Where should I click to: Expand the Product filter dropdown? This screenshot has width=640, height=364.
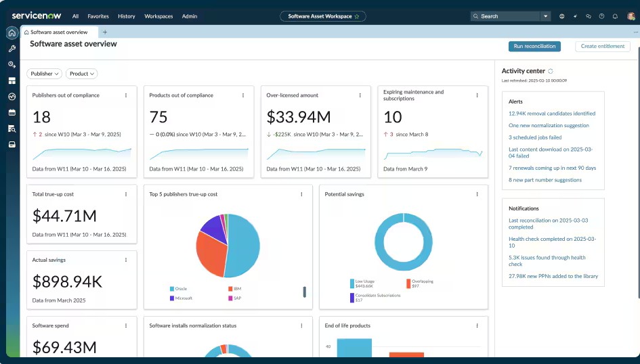point(82,74)
